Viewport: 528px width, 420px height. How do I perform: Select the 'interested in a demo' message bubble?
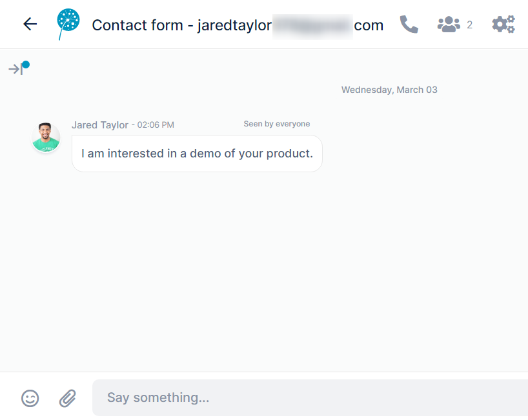click(197, 154)
